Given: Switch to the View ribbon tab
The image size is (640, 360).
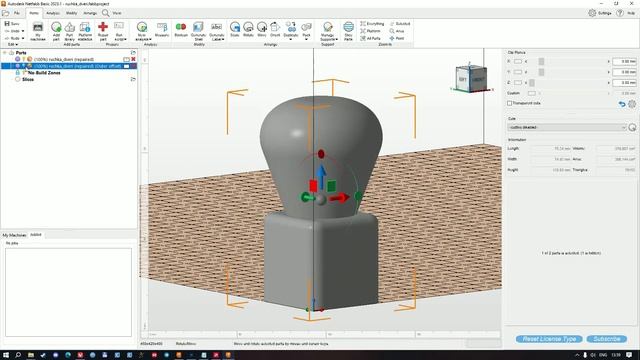Looking at the screenshot, I should (x=117, y=13).
